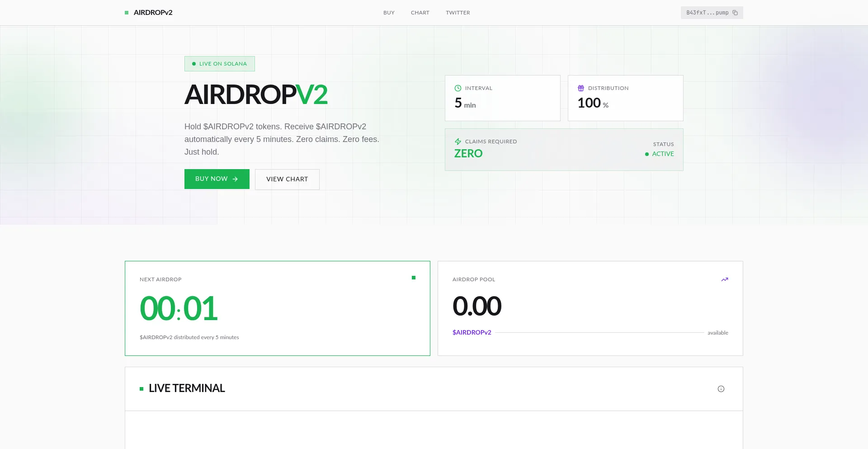This screenshot has height=449, width=868.
Task: Click the green square before LIVE TERMINAL heading
Action: click(x=141, y=388)
